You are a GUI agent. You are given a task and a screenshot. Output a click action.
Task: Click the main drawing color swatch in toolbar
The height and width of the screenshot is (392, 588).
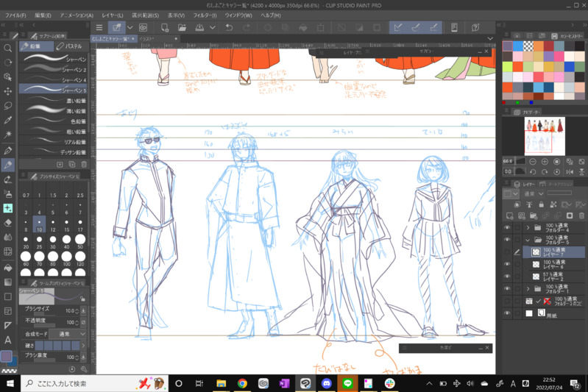(6, 356)
